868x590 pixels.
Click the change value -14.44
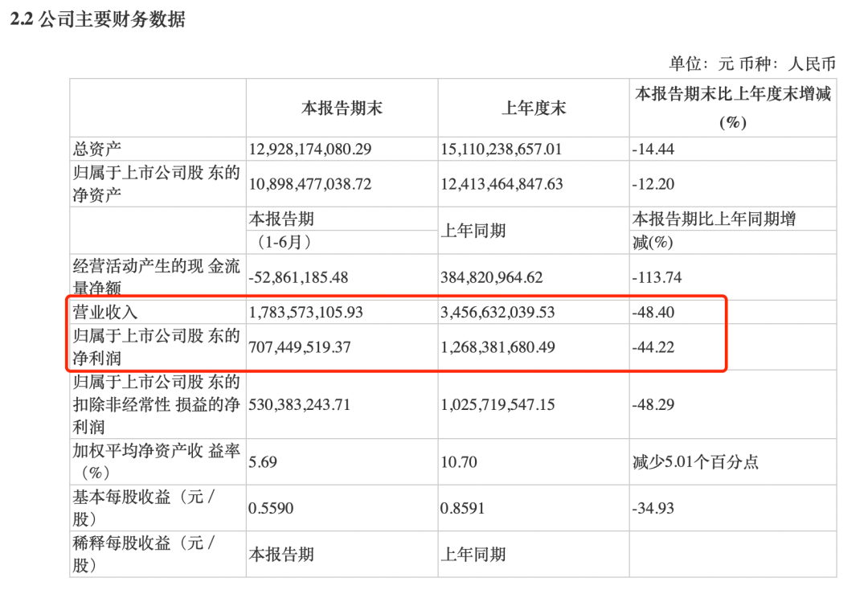(x=653, y=149)
